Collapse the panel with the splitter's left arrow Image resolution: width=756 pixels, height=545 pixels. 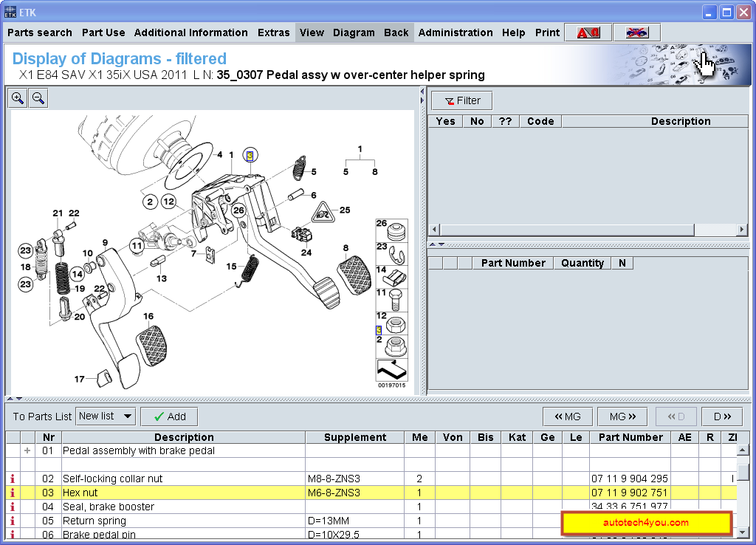click(x=422, y=91)
